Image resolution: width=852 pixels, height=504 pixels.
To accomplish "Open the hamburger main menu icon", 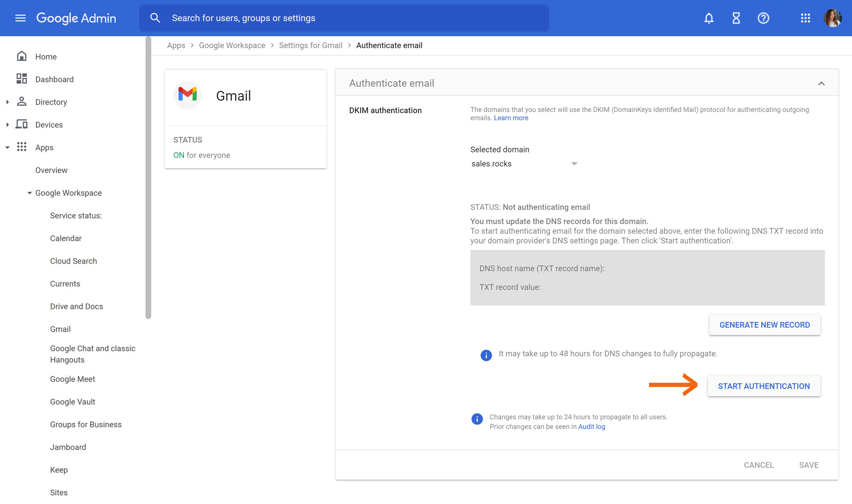I will pos(20,18).
